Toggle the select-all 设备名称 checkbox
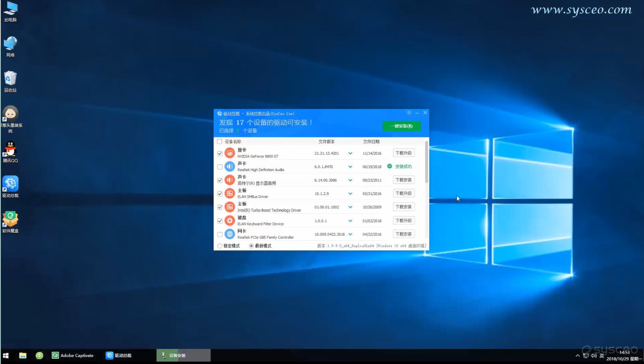Image resolution: width=644 pixels, height=364 pixels. (x=220, y=142)
